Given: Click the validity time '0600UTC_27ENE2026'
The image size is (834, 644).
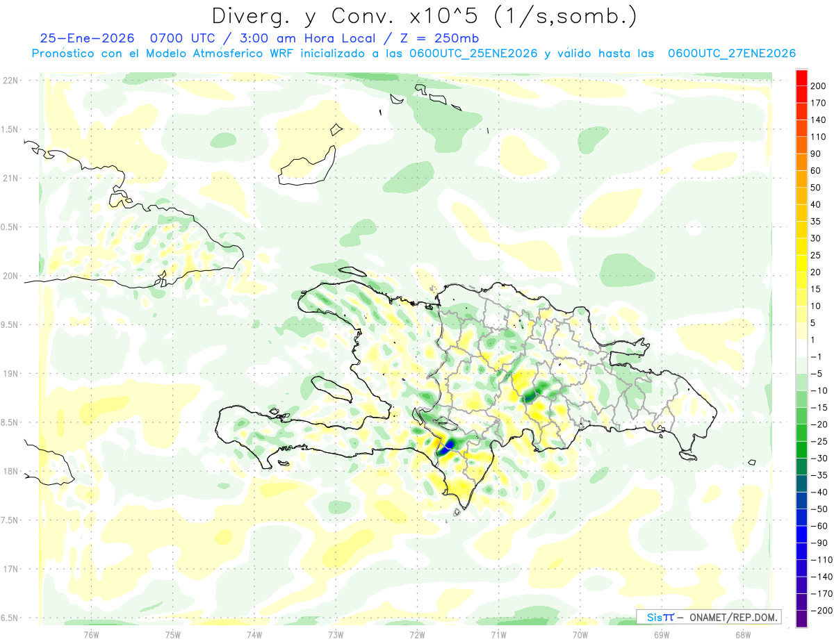Looking at the screenshot, I should pyautogui.click(x=731, y=53).
